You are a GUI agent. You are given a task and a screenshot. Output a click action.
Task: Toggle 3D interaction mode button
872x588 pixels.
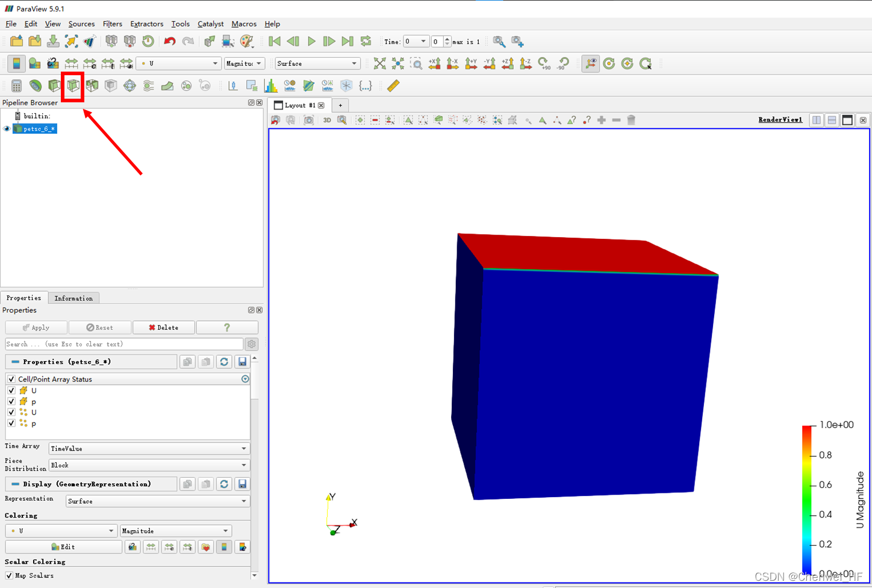point(327,120)
